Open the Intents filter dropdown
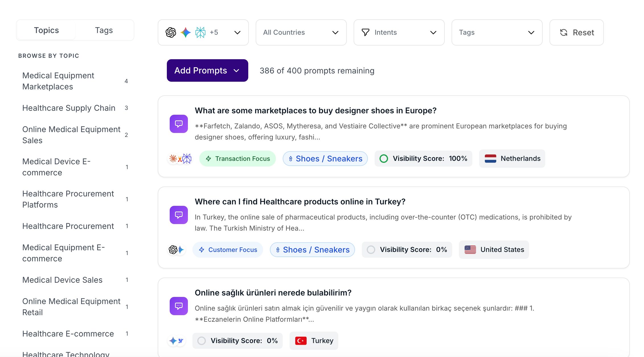The width and height of the screenshot is (644, 357). tap(399, 32)
